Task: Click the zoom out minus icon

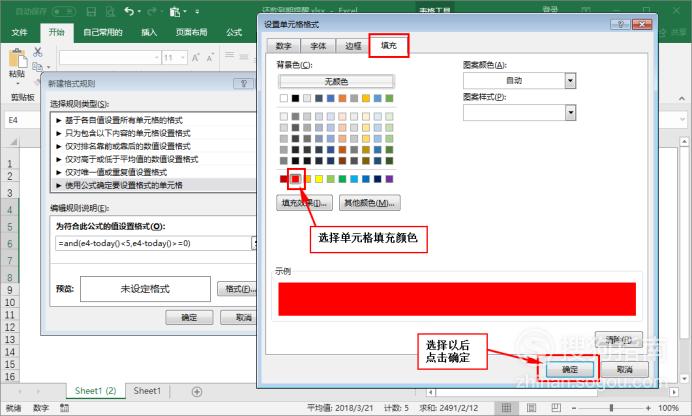Action: point(574,408)
